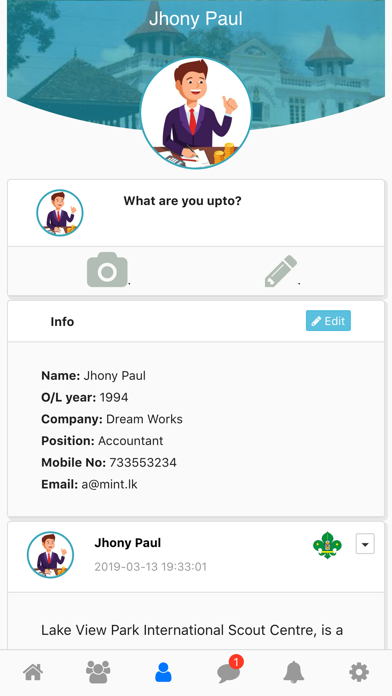Click the mobile number 733553234
The width and height of the screenshot is (392, 696).
pyautogui.click(x=143, y=463)
